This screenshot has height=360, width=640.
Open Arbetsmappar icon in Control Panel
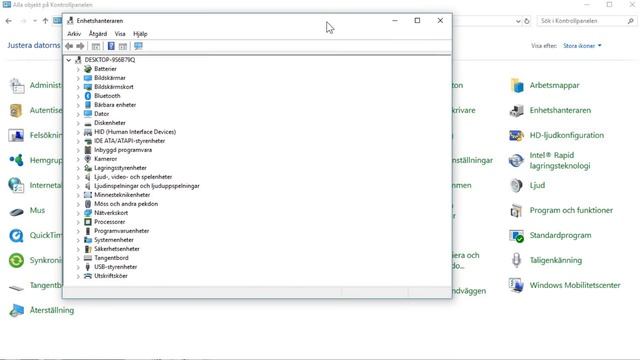tap(517, 85)
